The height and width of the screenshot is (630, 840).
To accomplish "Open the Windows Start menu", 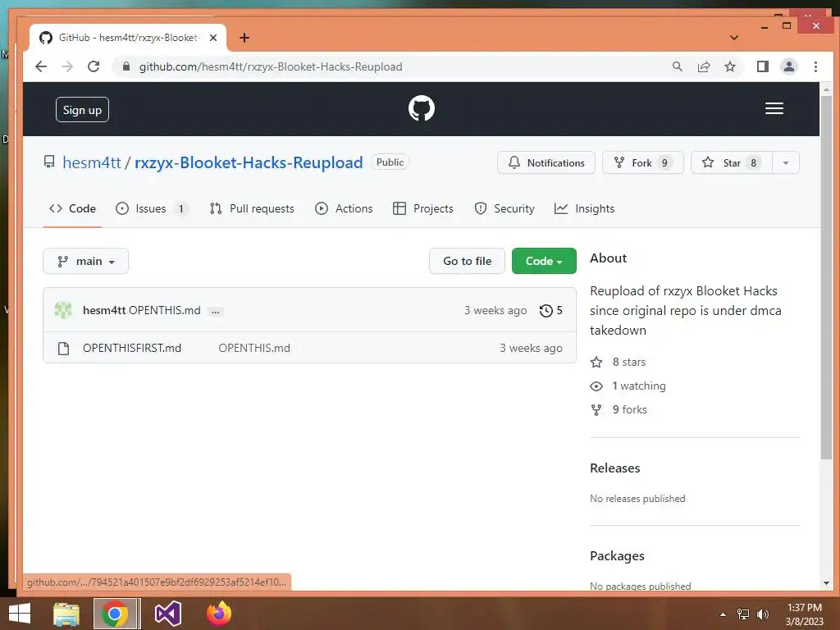I will pyautogui.click(x=20, y=614).
